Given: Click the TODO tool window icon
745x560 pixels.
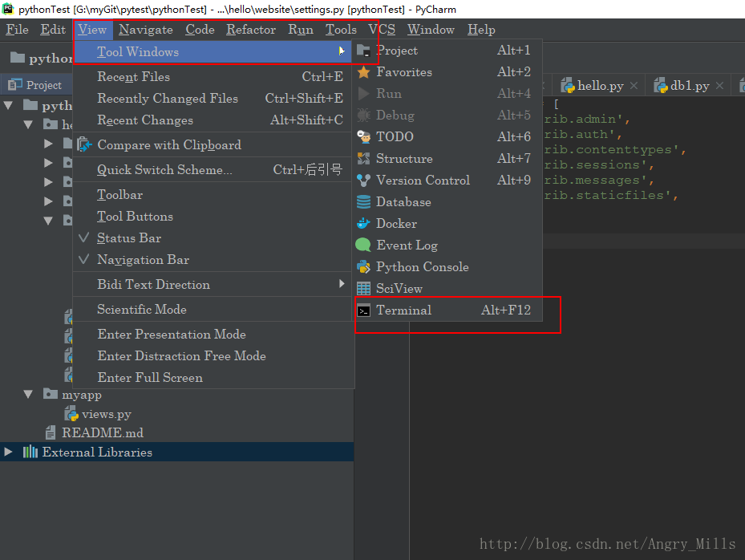Looking at the screenshot, I should coord(363,137).
